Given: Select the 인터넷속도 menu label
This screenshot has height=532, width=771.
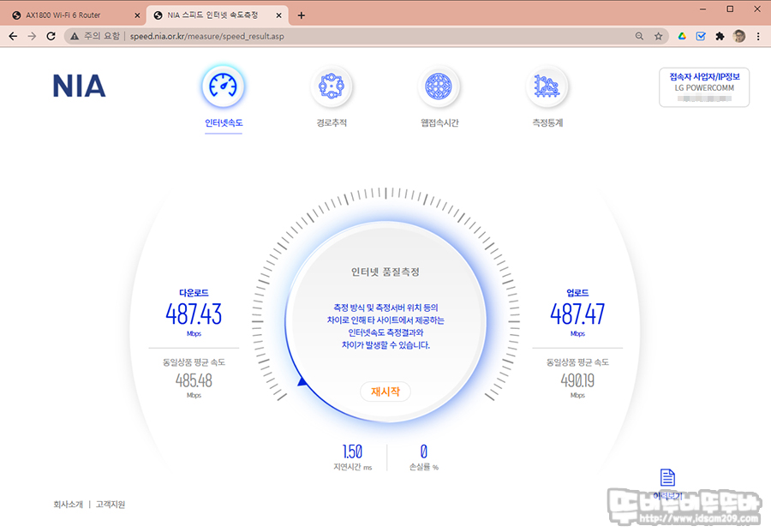Looking at the screenshot, I should point(224,123).
